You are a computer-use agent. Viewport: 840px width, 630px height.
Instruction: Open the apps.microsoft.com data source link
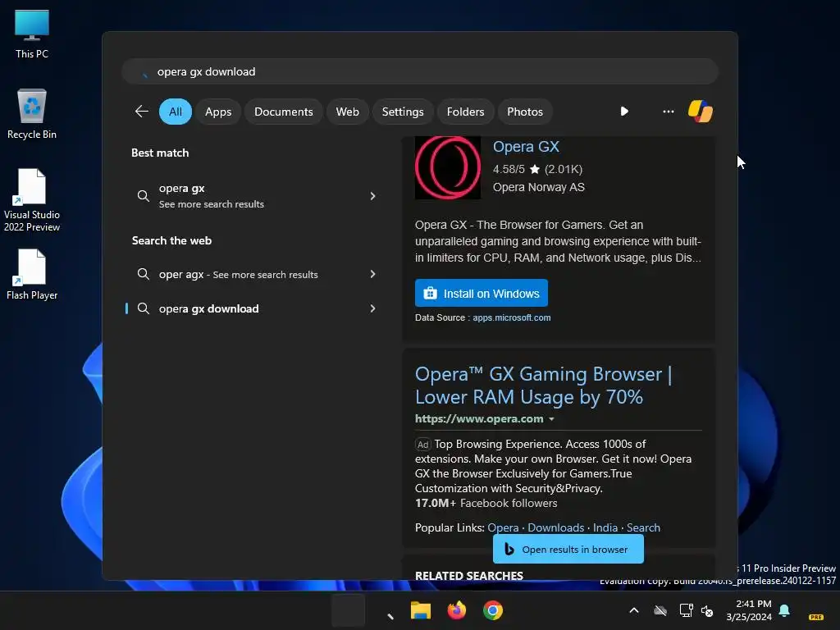[511, 317]
